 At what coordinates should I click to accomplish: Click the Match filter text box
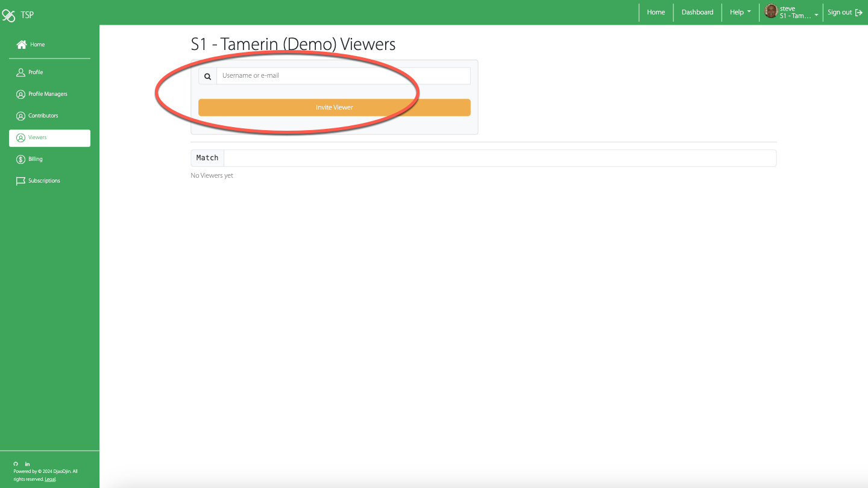pyautogui.click(x=499, y=158)
